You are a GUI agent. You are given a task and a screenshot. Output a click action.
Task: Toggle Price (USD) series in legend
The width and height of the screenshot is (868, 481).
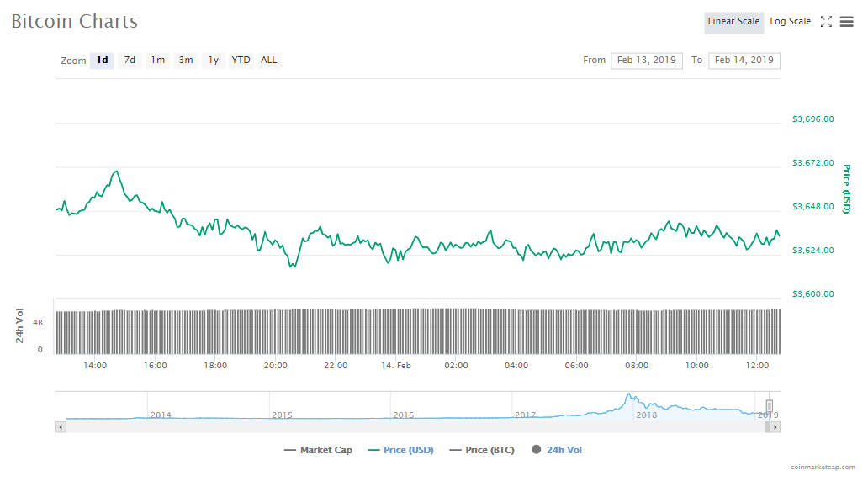[401, 451]
